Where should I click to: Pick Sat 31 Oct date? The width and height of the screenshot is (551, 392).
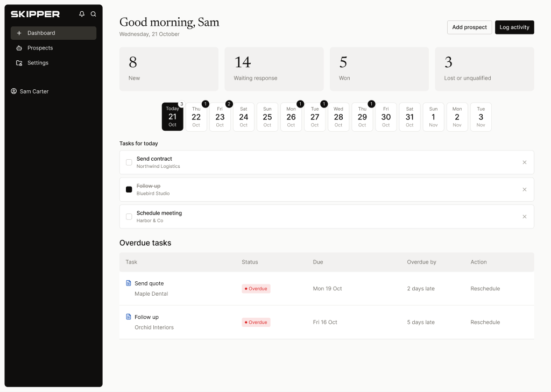click(x=409, y=117)
